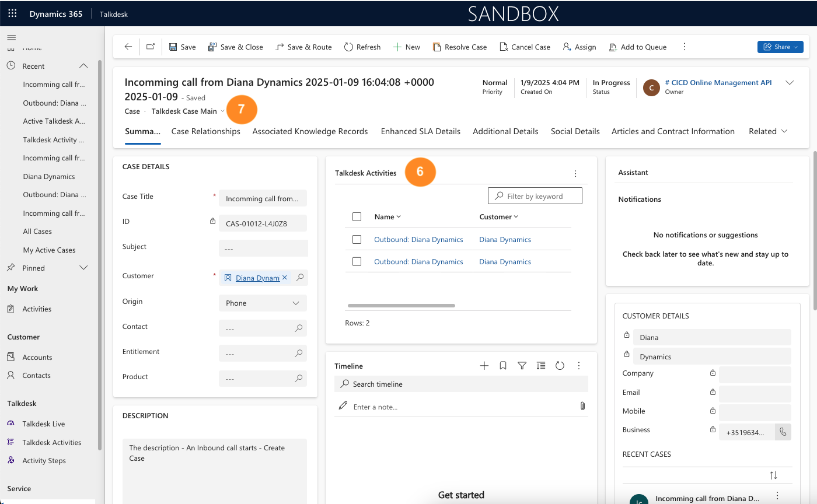Viewport: 817px width, 504px height.
Task: Open Activity Steps in the sidebar
Action: [x=44, y=460]
